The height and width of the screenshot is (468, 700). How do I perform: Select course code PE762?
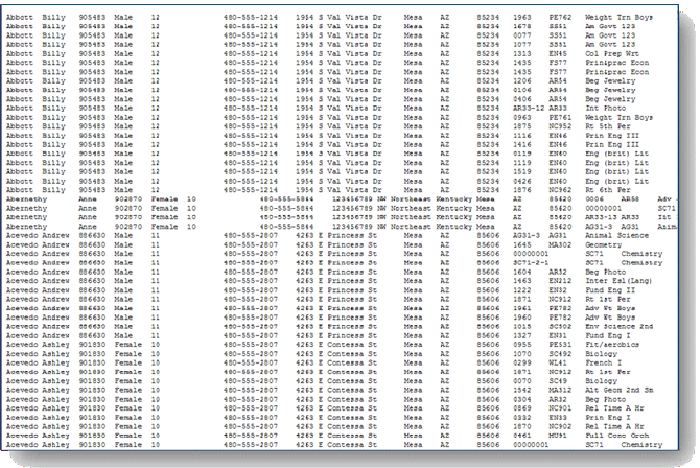(x=560, y=17)
